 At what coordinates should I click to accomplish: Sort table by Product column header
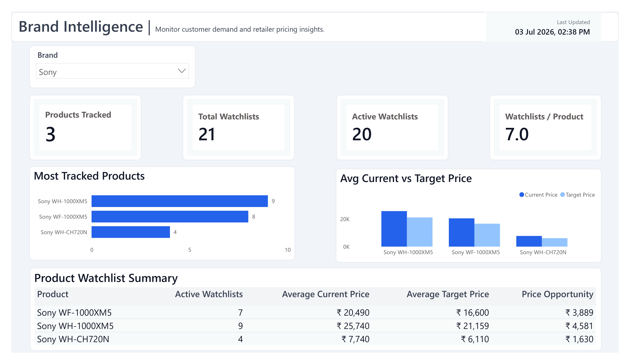[53, 294]
